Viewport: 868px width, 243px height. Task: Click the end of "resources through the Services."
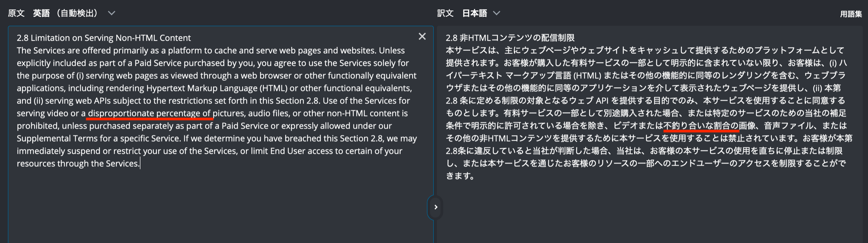140,164
